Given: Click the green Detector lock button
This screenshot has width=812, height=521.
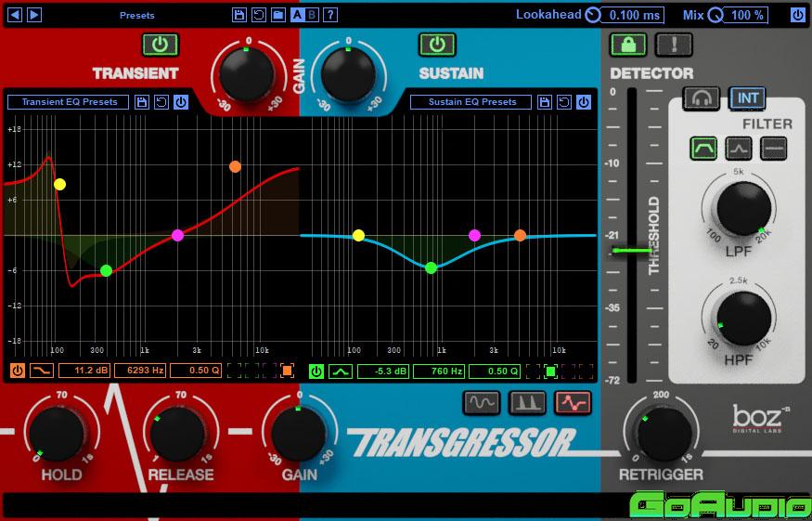Looking at the screenshot, I should pos(628,45).
